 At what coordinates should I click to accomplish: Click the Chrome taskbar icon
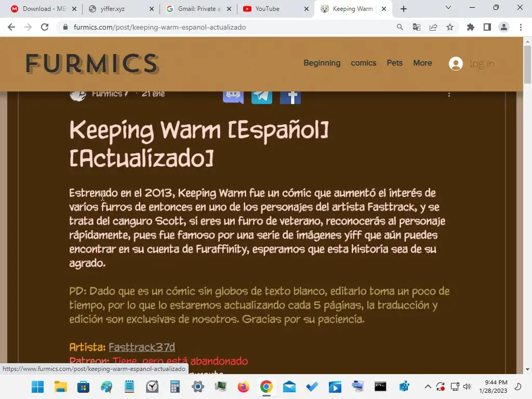[x=267, y=387]
